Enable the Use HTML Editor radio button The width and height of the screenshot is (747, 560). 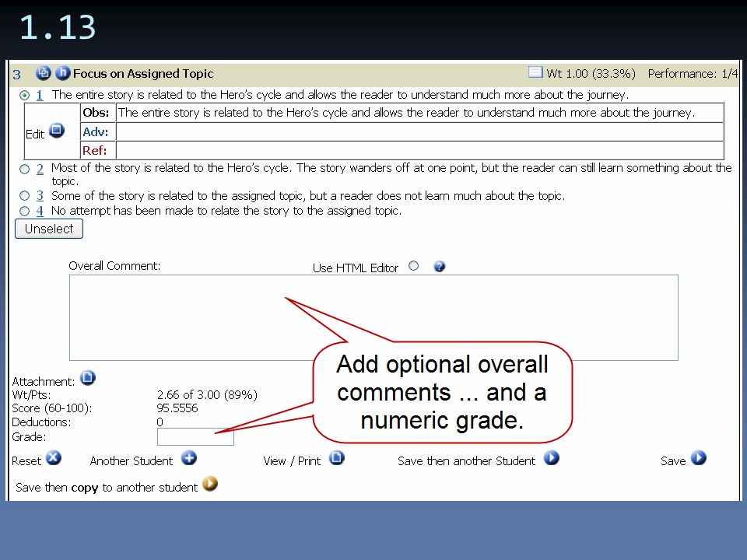pos(413,266)
